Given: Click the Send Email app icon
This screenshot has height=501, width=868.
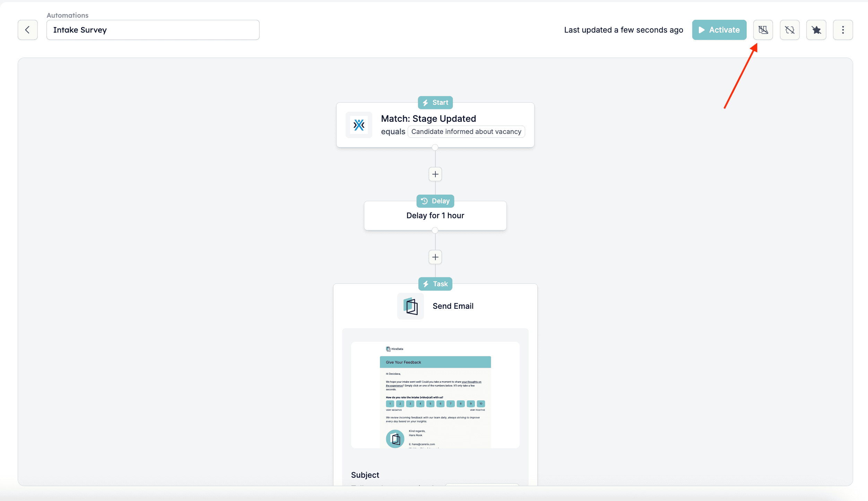Looking at the screenshot, I should tap(410, 306).
